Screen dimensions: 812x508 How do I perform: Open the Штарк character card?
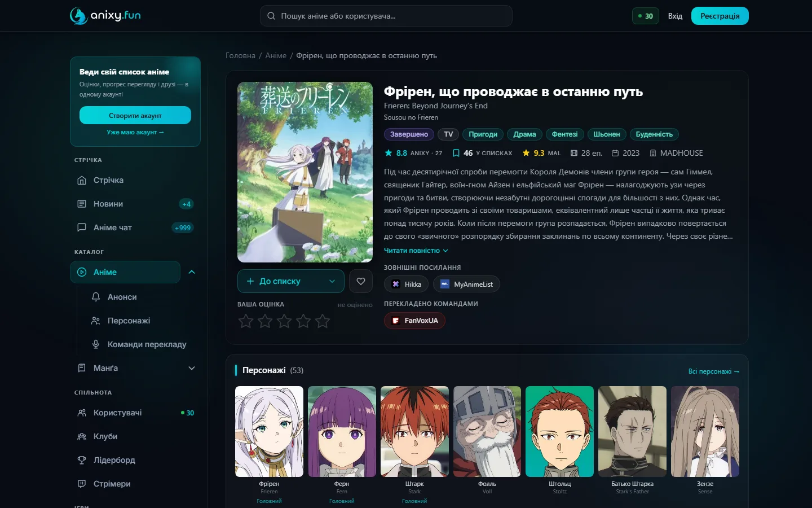coord(414,445)
